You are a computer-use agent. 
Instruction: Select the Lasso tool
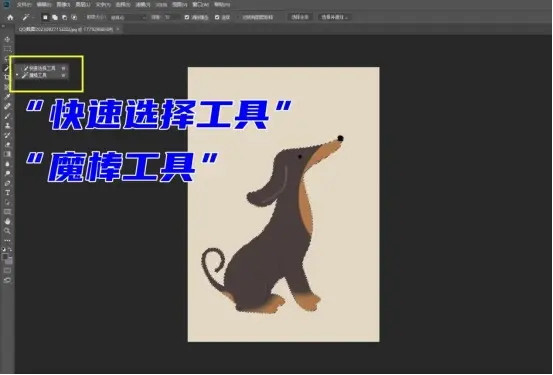[7, 58]
